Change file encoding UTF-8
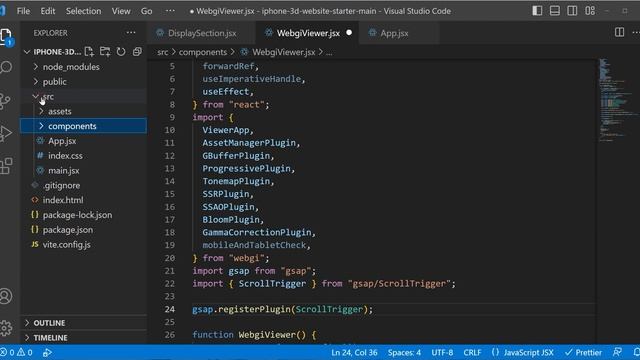Screen dimensions: 640x360 (442, 352)
